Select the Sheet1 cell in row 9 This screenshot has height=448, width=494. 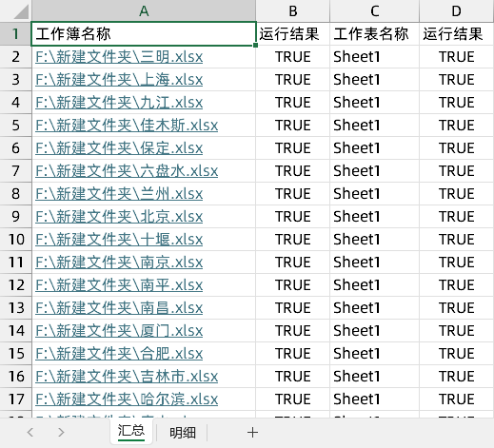tap(374, 217)
